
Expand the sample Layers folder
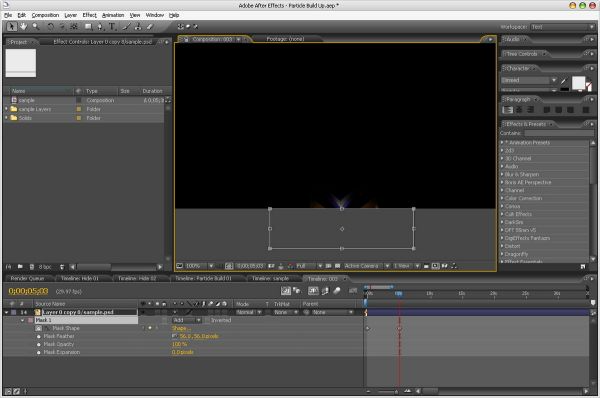6,109
